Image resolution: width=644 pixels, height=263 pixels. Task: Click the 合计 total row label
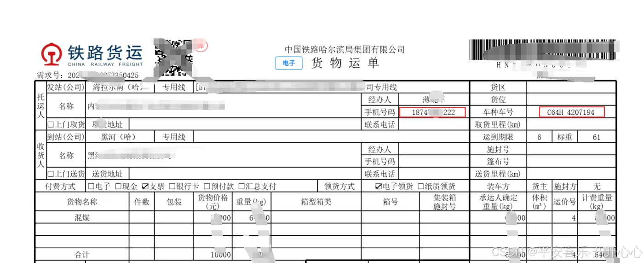point(82,254)
